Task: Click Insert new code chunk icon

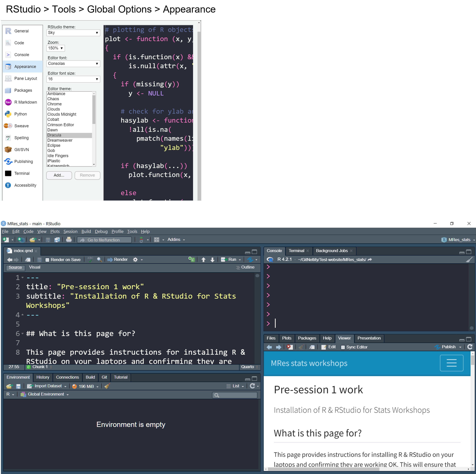Action: pyautogui.click(x=192, y=259)
